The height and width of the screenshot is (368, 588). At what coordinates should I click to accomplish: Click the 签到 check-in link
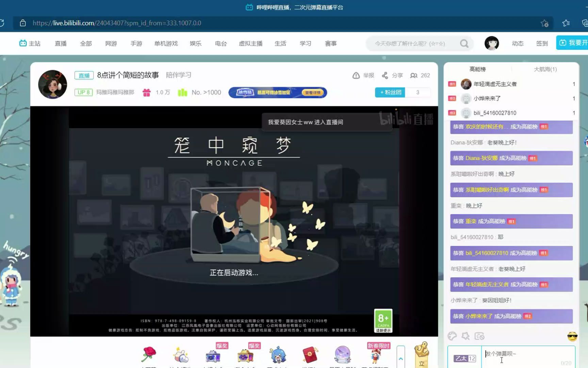[542, 43]
